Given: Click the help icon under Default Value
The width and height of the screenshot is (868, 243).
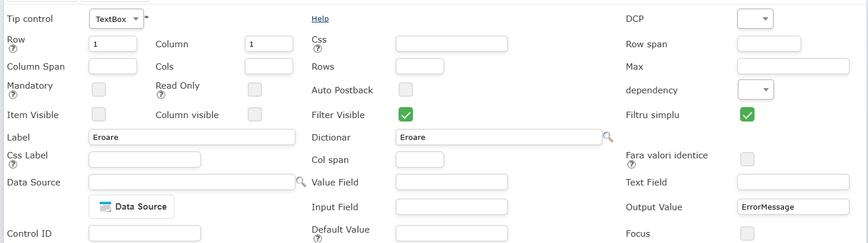Looking at the screenshot, I should 317,238.
